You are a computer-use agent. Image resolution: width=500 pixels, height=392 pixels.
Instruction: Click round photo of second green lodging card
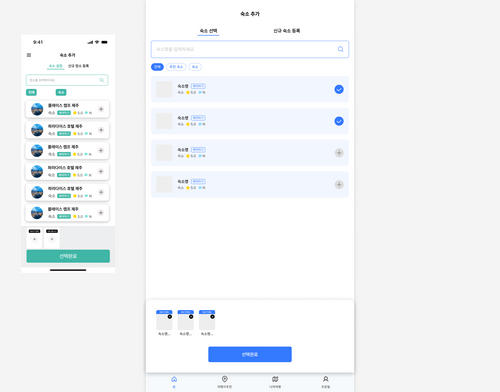tap(37, 130)
